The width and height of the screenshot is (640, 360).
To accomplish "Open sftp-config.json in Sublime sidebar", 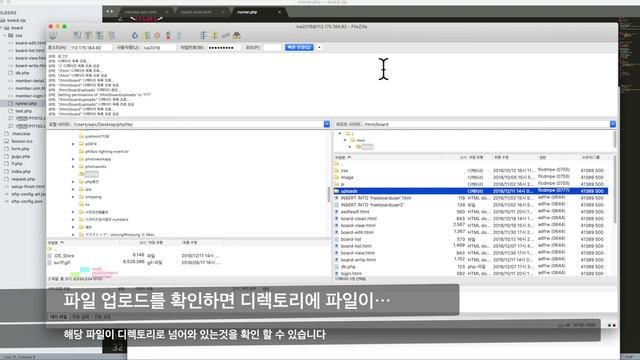I will pos(27,201).
